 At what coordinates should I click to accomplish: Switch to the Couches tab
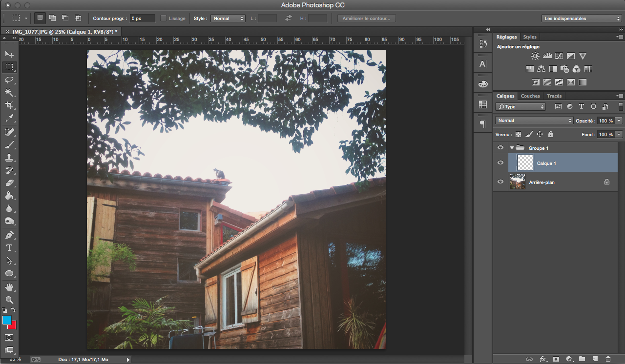pyautogui.click(x=530, y=96)
